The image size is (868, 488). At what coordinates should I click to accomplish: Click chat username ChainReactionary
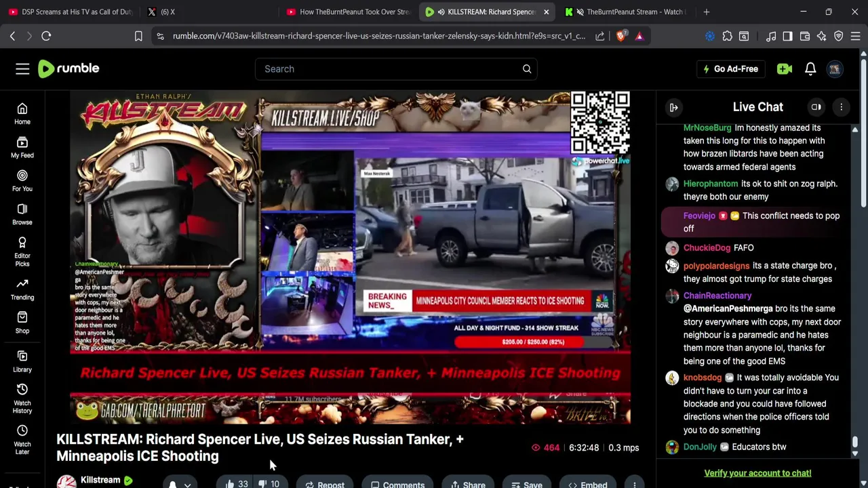coord(717,296)
